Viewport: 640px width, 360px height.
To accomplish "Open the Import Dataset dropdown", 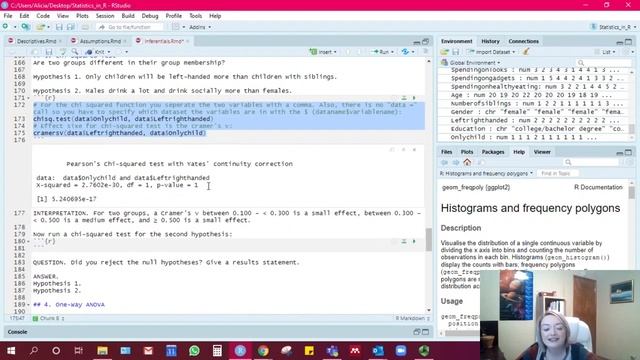I will 491,52.
